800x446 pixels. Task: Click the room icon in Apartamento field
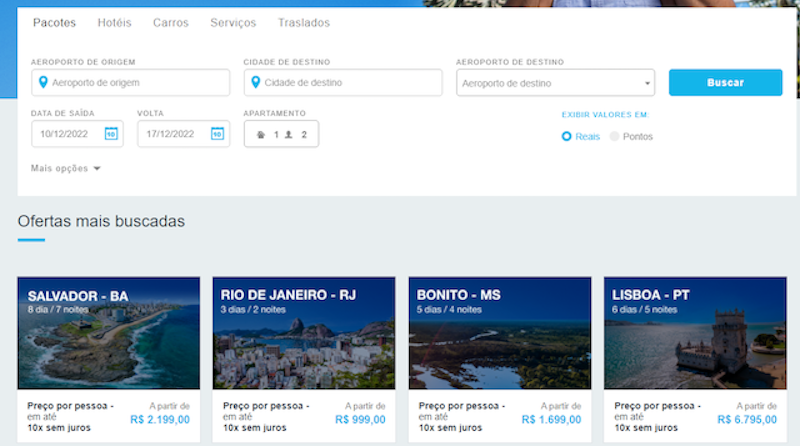[x=261, y=135]
